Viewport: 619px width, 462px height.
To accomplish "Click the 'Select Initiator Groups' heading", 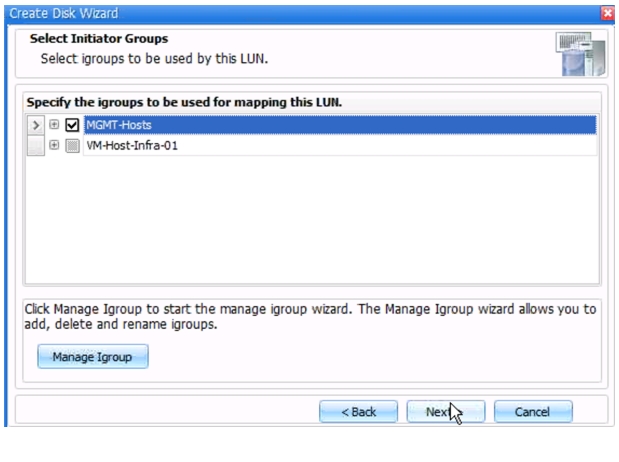I will coord(99,39).
